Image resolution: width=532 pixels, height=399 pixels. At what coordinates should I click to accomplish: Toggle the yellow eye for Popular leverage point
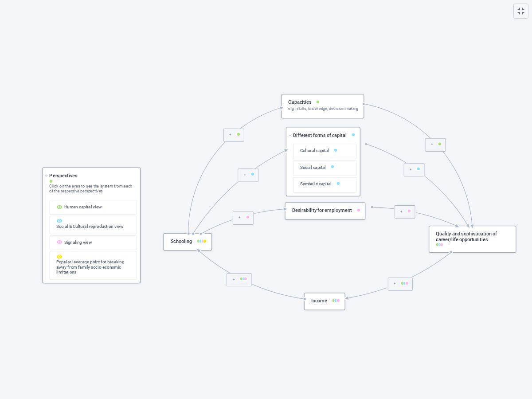tap(59, 257)
